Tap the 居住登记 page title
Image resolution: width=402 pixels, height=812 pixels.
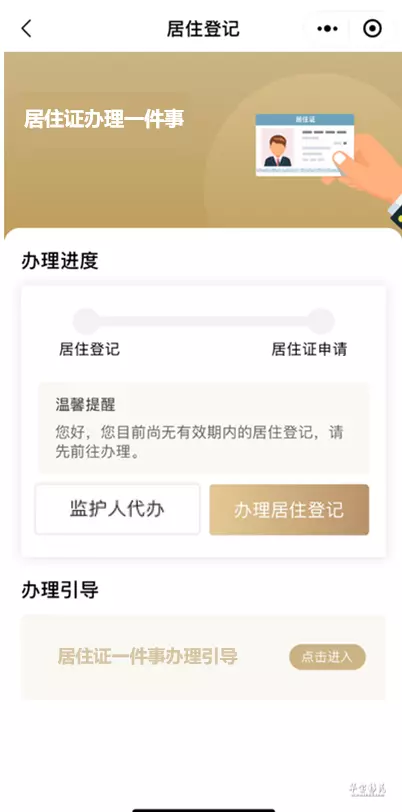click(x=203, y=28)
